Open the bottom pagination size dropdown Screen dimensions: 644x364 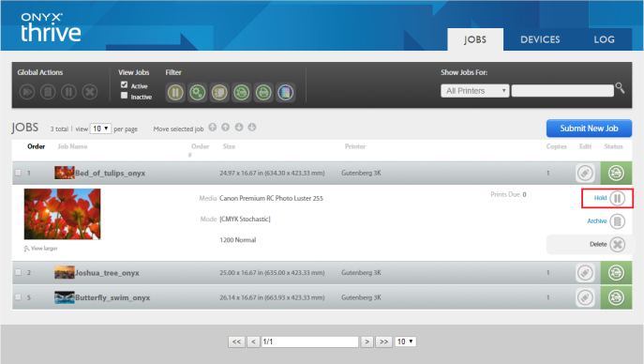pyautogui.click(x=405, y=341)
